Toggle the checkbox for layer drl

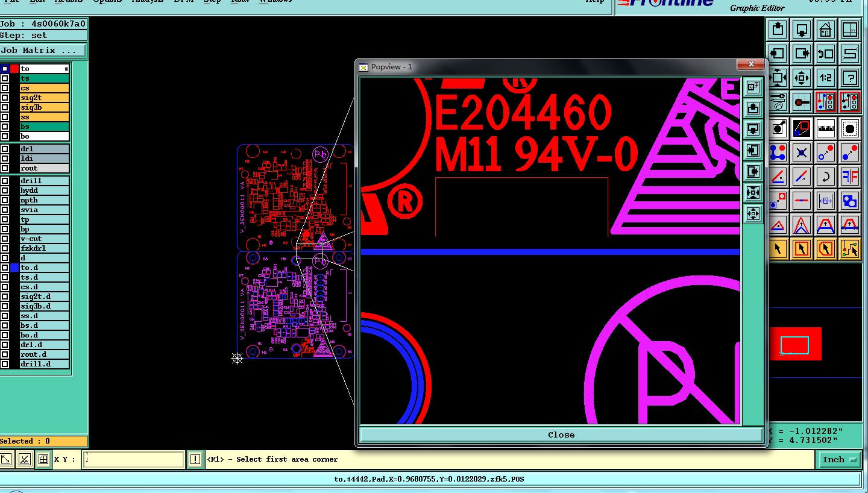pyautogui.click(x=5, y=149)
